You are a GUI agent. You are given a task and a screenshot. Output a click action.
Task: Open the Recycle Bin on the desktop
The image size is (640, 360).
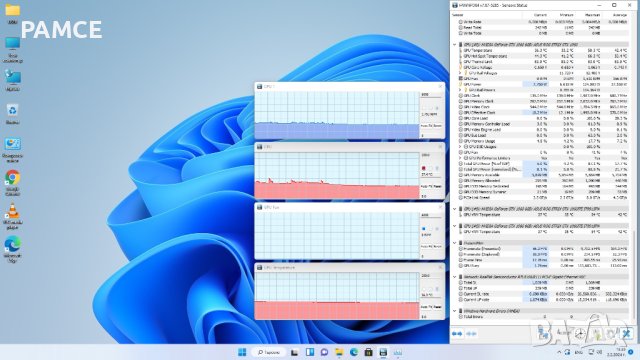pyautogui.click(x=13, y=114)
